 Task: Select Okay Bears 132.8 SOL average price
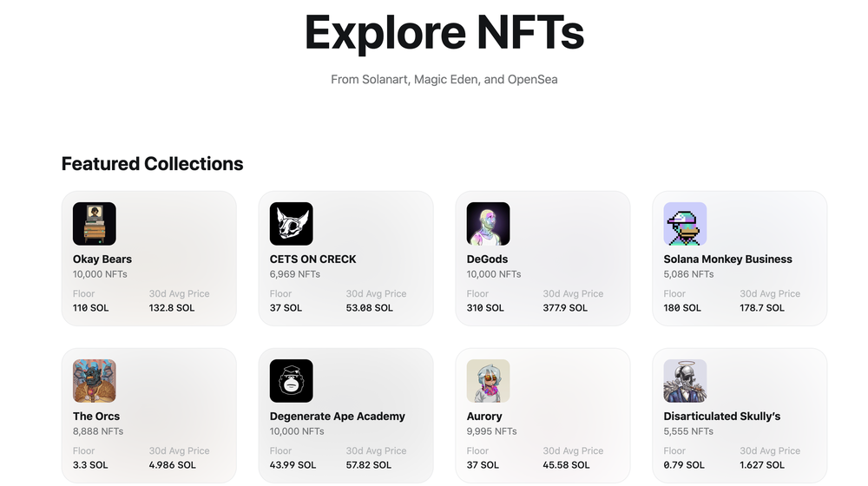click(x=172, y=308)
